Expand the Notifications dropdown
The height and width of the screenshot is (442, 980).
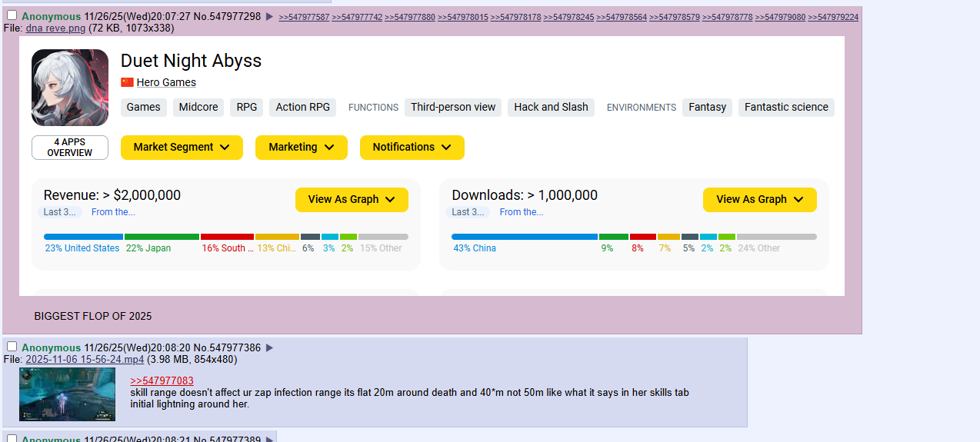tap(412, 148)
